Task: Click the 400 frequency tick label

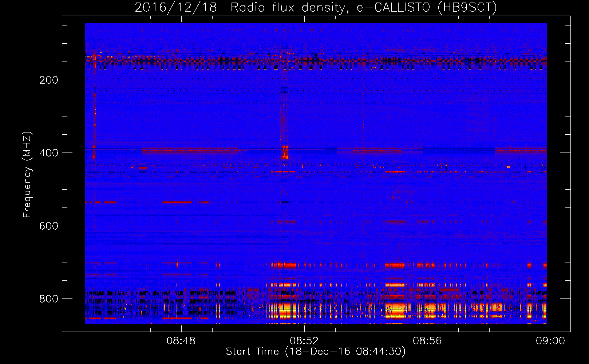Action: tap(48, 153)
